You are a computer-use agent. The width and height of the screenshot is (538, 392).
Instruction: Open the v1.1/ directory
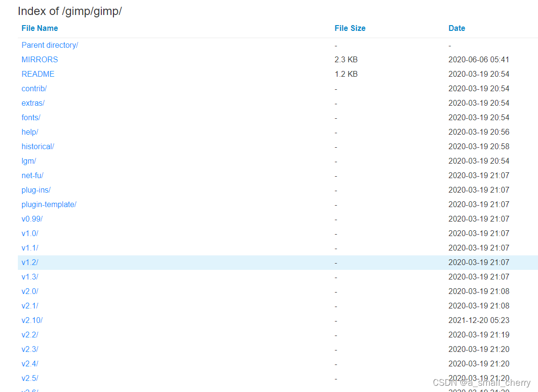[x=30, y=248]
